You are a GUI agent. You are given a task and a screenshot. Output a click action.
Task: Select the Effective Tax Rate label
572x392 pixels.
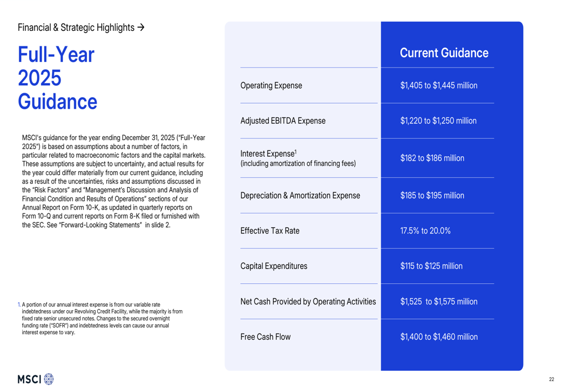(x=269, y=231)
